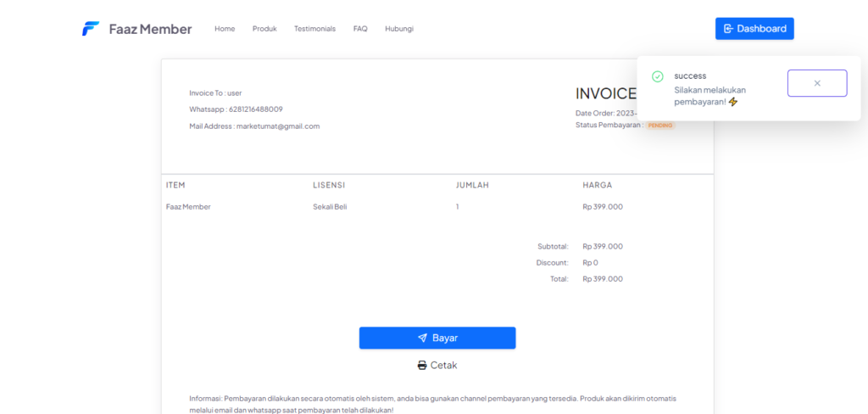Image resolution: width=868 pixels, height=414 pixels.
Task: Click the Faaz Member blue logo icon
Action: (x=91, y=29)
